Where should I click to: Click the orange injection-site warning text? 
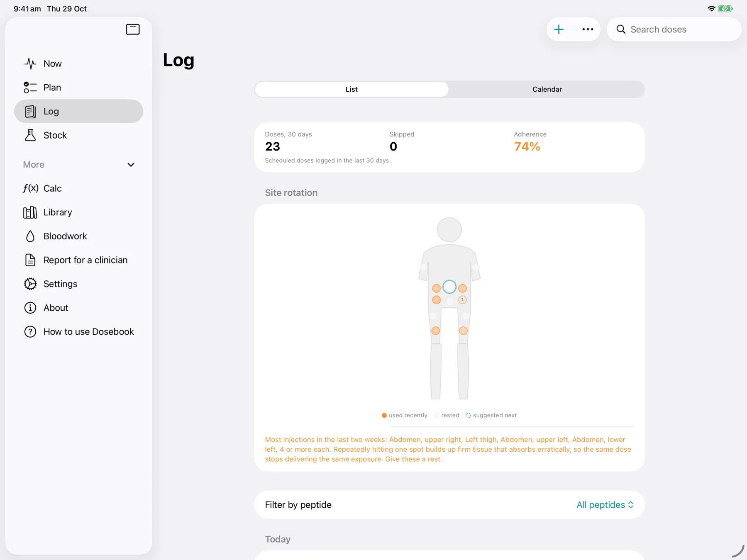point(448,449)
